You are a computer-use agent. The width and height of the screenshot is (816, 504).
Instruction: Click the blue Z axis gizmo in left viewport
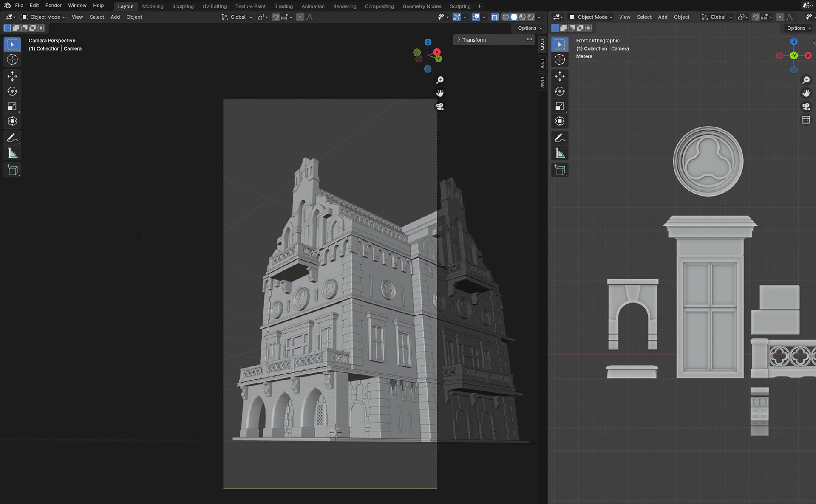click(x=428, y=42)
